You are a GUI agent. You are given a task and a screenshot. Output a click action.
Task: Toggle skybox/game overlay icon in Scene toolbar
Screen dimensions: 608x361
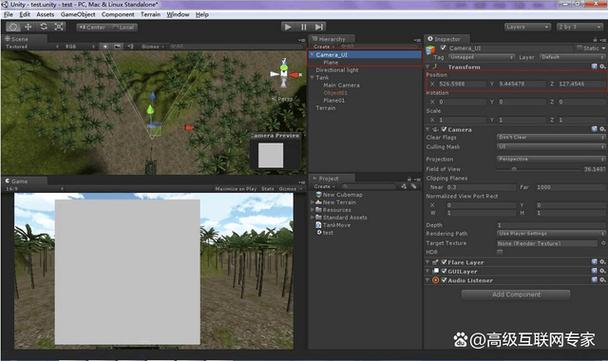click(117, 46)
